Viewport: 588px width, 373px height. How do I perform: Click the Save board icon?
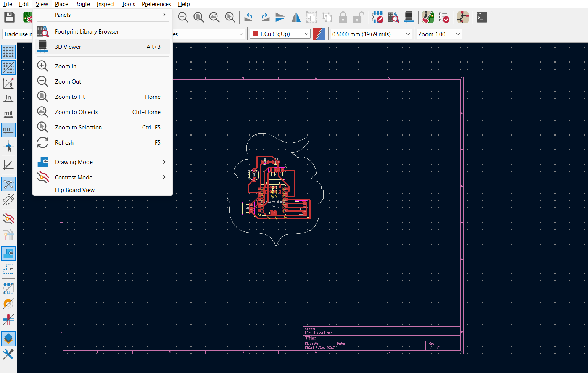tap(9, 17)
